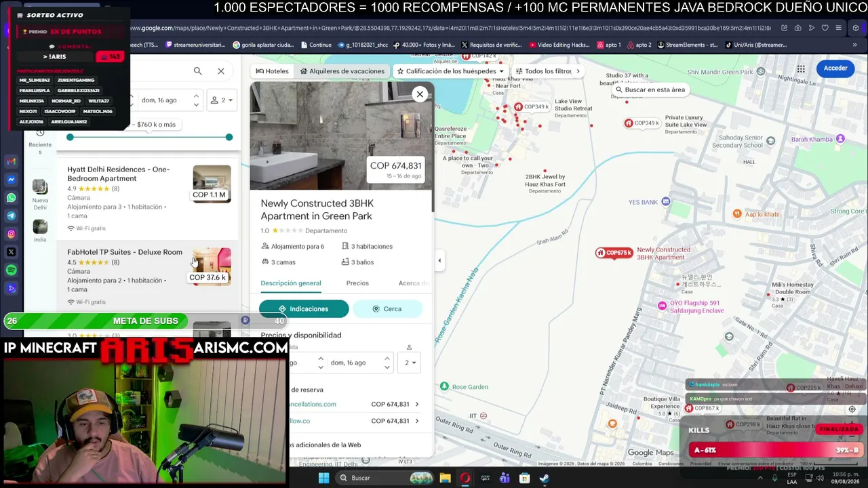
Task: Open FabHotel TP Suites Deluxe Room listing
Action: point(149,277)
